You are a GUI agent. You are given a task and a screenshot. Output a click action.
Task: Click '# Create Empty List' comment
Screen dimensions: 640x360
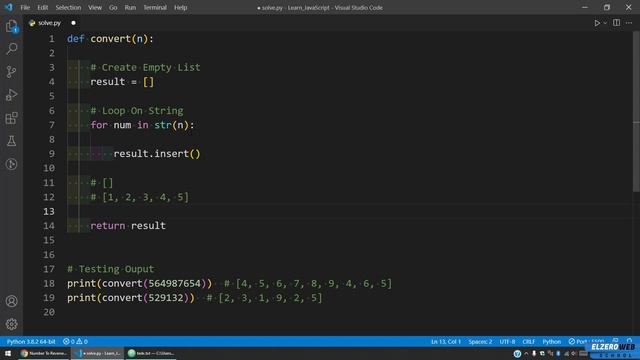145,67
